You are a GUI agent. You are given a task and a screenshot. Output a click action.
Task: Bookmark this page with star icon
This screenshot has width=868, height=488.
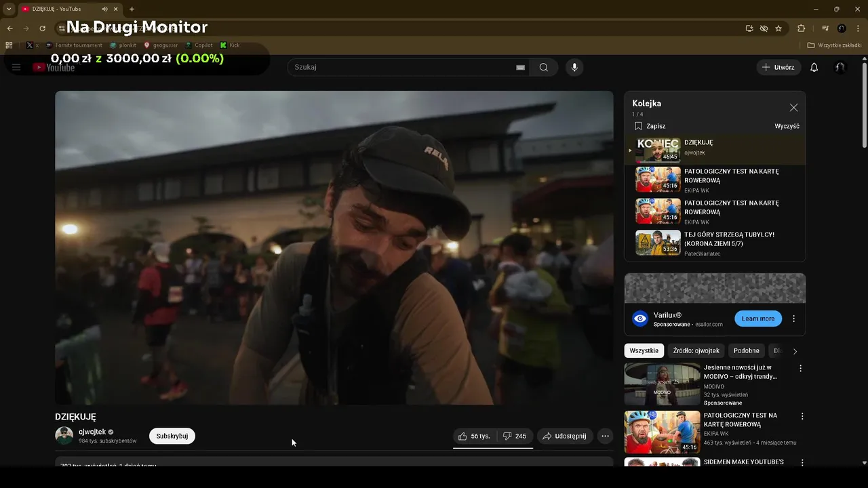click(778, 28)
